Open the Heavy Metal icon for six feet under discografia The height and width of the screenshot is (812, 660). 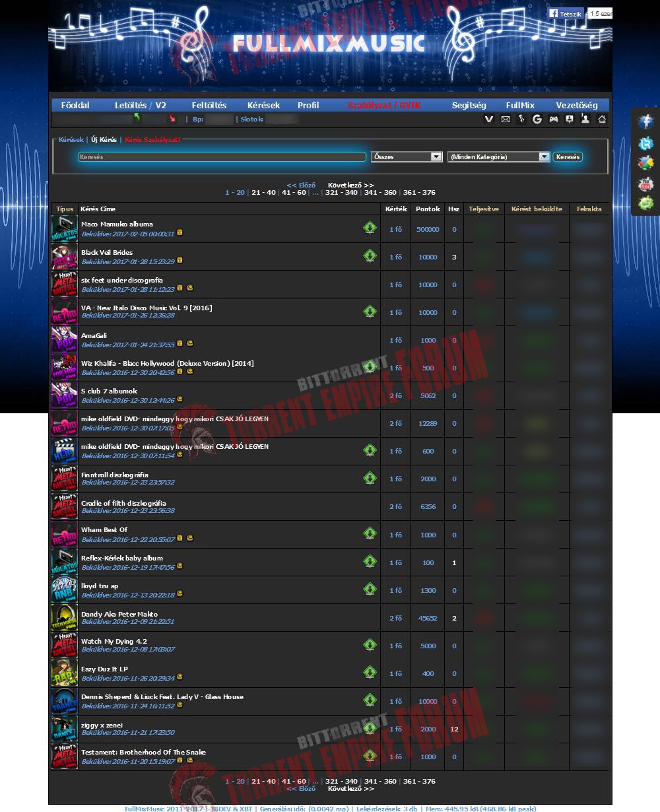(65, 285)
